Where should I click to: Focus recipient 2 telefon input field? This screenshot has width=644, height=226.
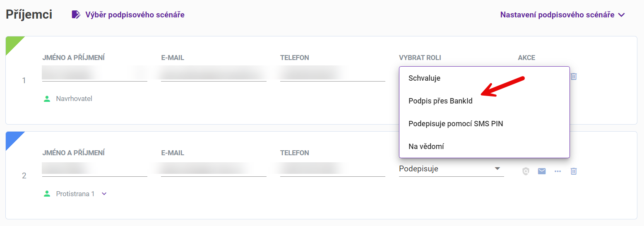pyautogui.click(x=333, y=168)
